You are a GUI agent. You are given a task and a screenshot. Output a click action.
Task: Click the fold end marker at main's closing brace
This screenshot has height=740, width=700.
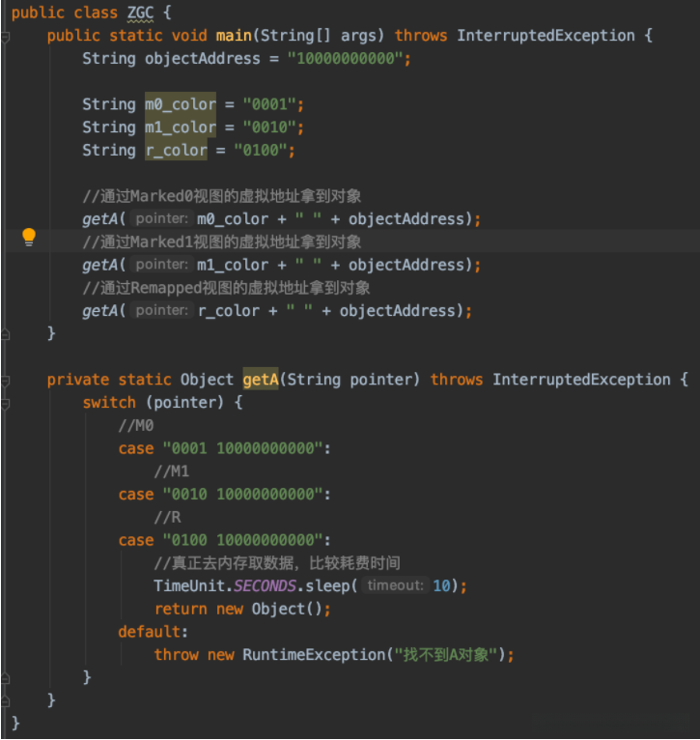click(x=5, y=334)
